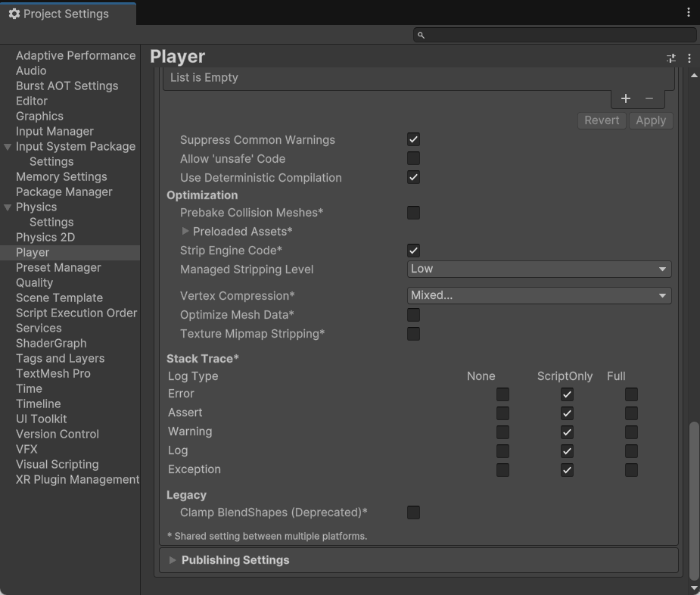The image size is (700, 595).
Task: Set Exception stack trace to Full
Action: pos(631,470)
